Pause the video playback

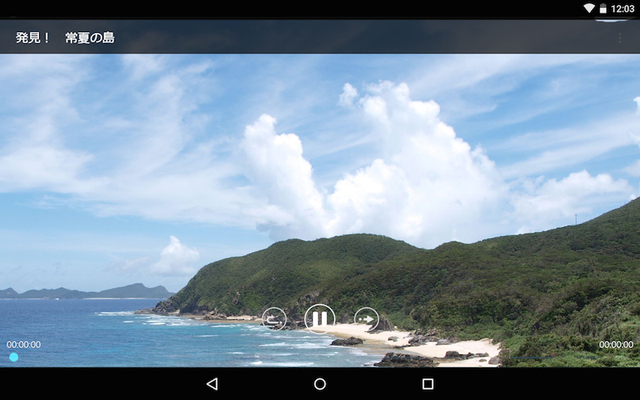point(320,319)
